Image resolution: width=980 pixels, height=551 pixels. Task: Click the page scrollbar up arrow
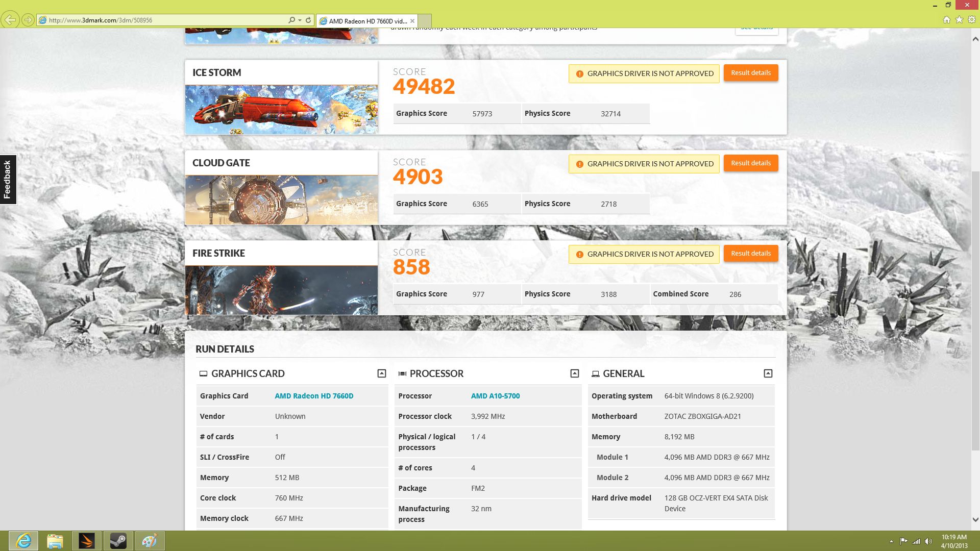pos(975,39)
